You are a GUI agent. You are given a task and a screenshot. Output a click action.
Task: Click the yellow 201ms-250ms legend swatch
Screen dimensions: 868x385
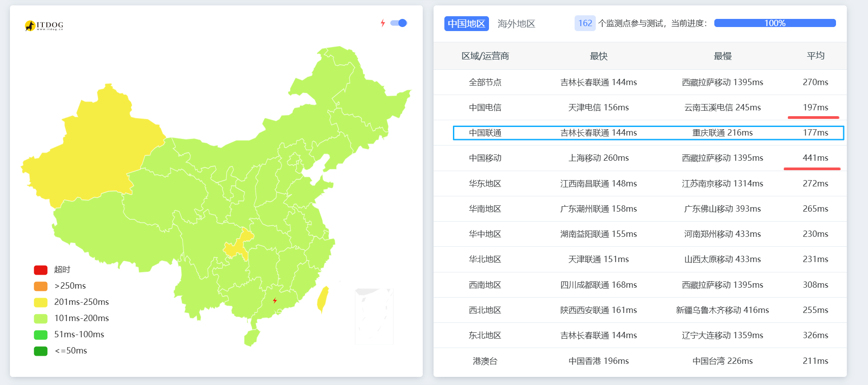coord(41,302)
